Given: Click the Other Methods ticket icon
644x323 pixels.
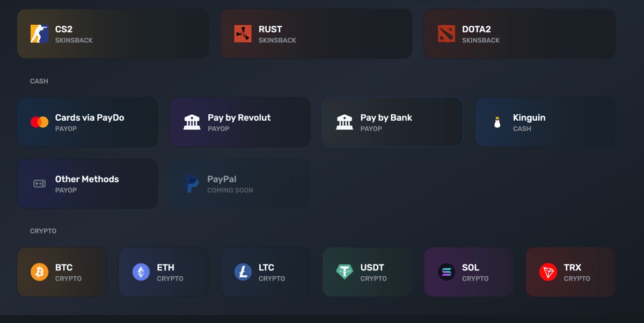Looking at the screenshot, I should [x=40, y=183].
